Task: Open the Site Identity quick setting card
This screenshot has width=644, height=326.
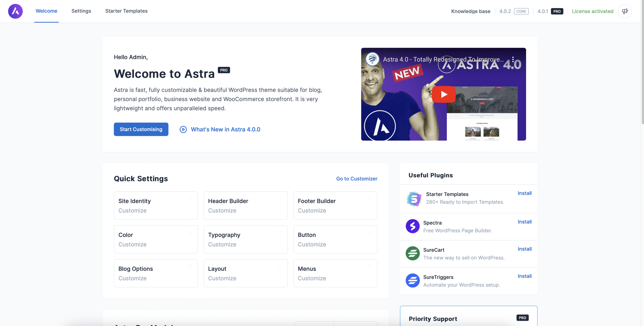Action: coord(156,205)
